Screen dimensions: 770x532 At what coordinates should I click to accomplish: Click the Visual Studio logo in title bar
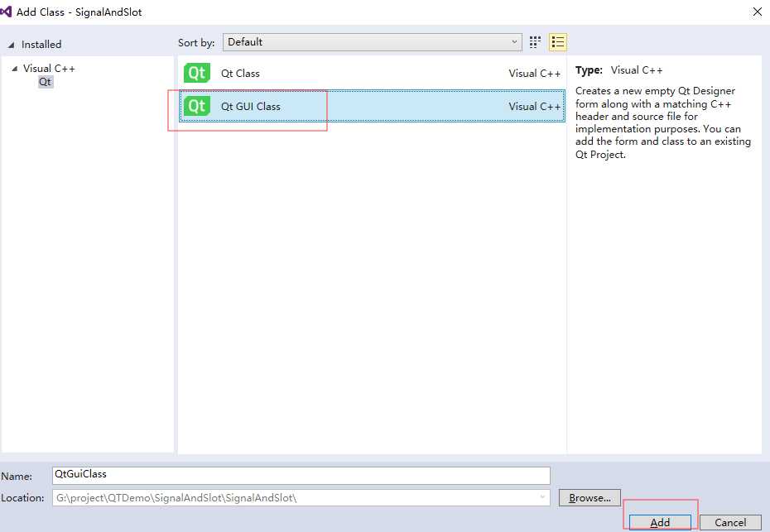point(6,12)
